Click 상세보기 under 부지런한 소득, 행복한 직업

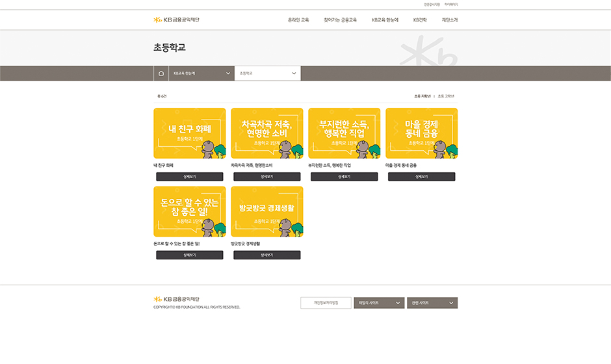344,177
